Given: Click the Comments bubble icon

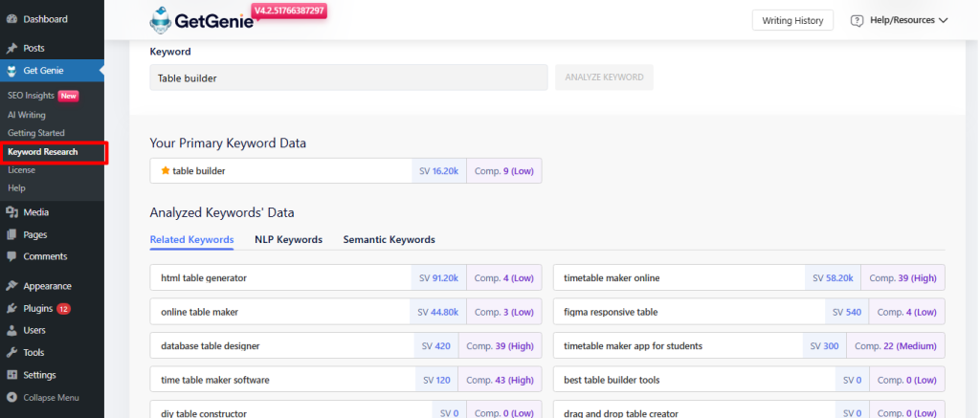Looking at the screenshot, I should (11, 256).
